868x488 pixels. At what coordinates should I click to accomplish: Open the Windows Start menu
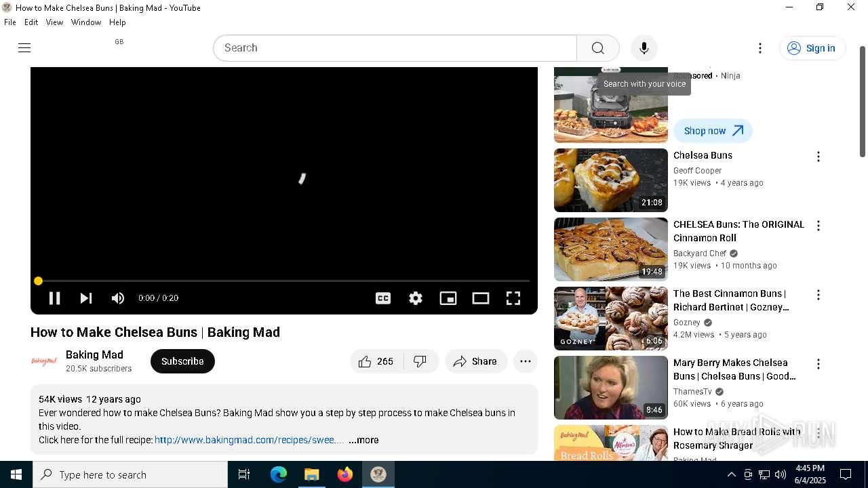(16, 474)
